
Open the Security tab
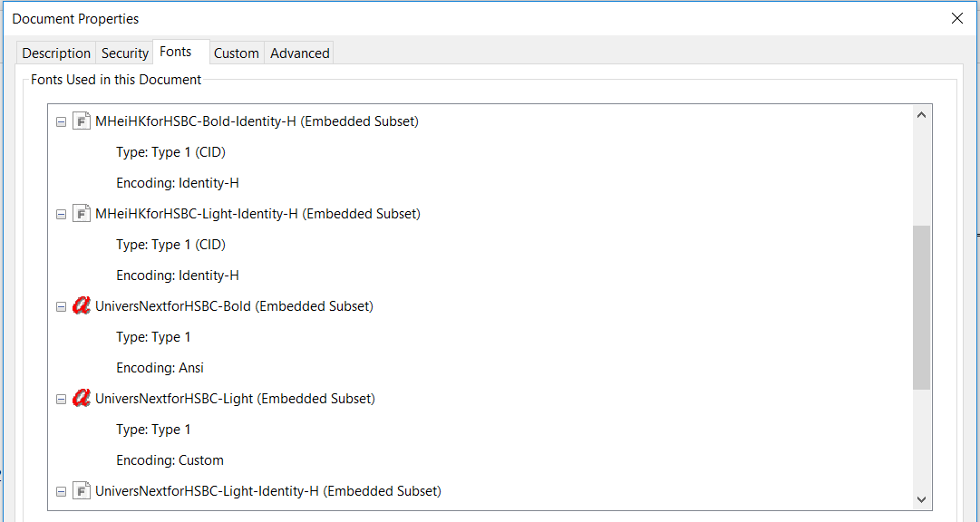tap(124, 53)
